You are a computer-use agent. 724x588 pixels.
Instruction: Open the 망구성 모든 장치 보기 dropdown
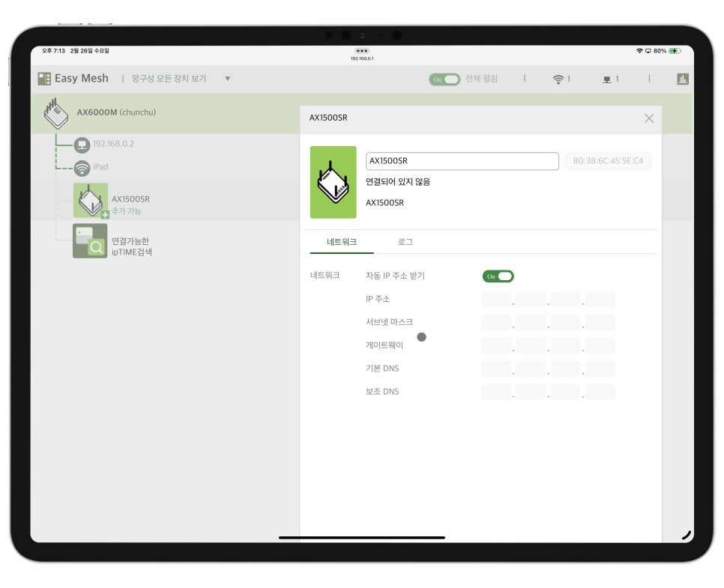(181, 79)
